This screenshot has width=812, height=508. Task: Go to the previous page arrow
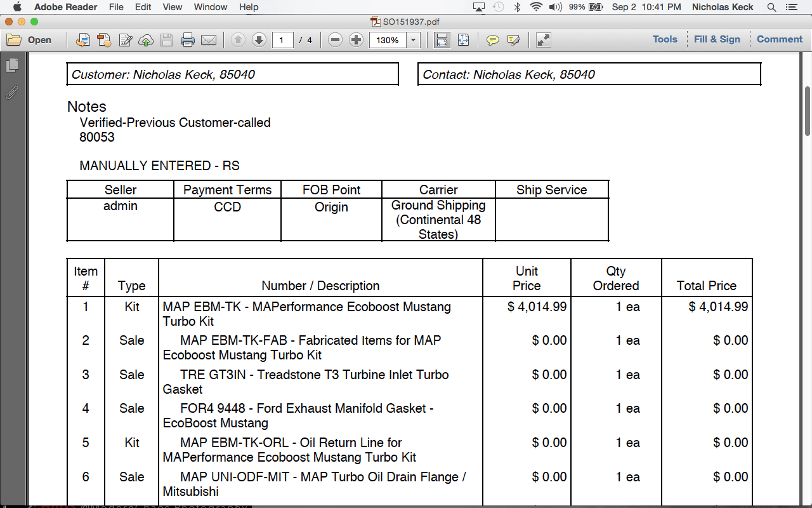238,40
